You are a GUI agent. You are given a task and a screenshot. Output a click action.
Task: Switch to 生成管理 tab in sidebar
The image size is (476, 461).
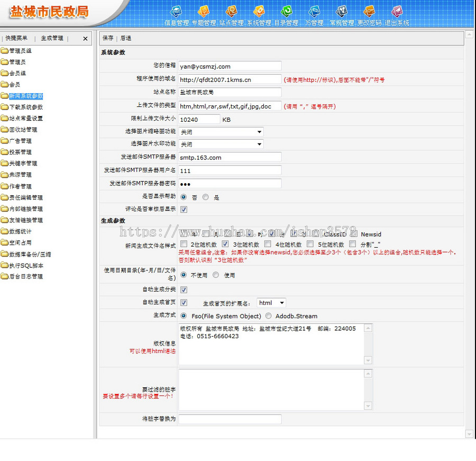pyautogui.click(x=52, y=38)
